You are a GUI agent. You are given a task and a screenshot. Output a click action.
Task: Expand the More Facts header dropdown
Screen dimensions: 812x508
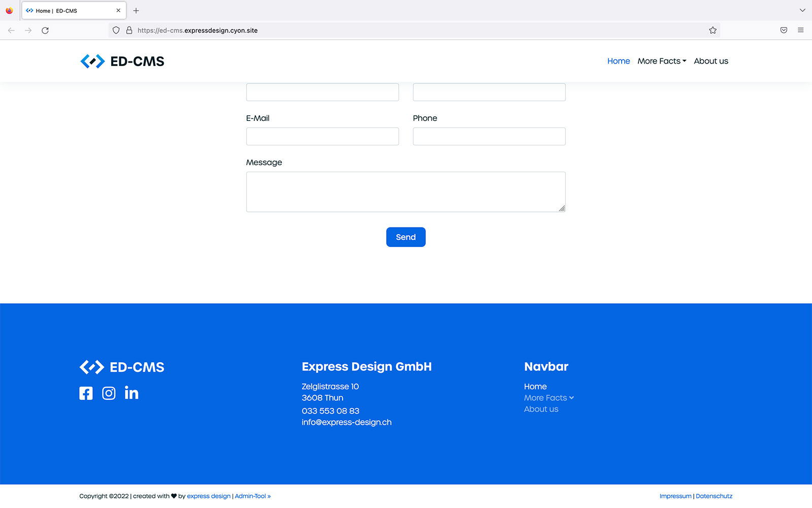pyautogui.click(x=661, y=61)
